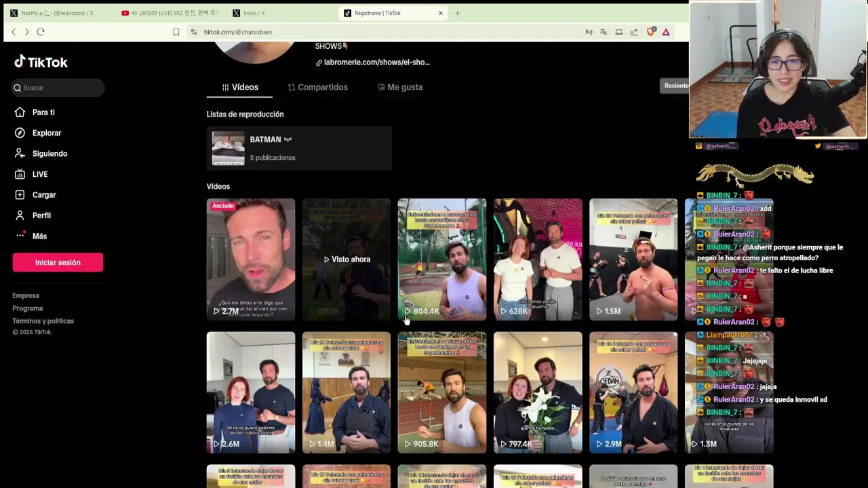Select the Me gusta tab

(399, 87)
